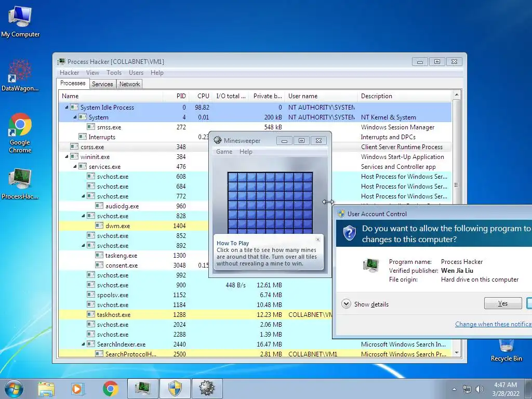Sort by the User name column header
Image resolution: width=532 pixels, height=399 pixels.
pyautogui.click(x=321, y=96)
